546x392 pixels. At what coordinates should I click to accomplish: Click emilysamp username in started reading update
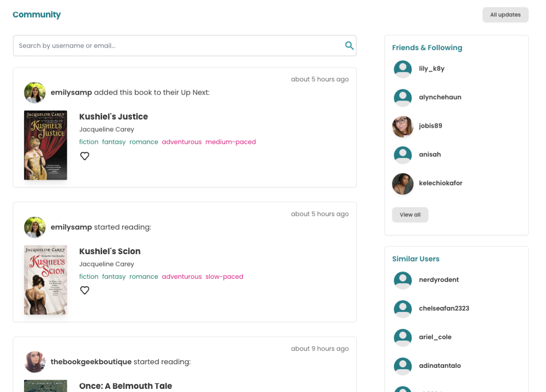tap(71, 227)
